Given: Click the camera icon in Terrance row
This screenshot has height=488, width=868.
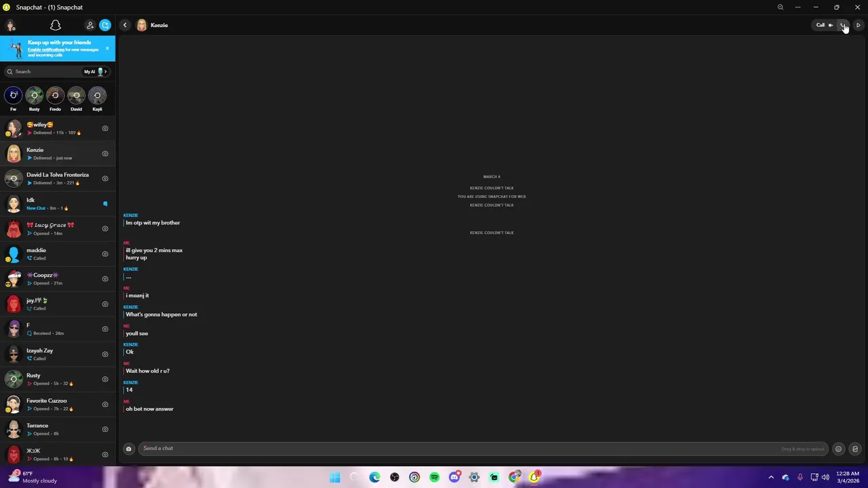Looking at the screenshot, I should click(x=105, y=429).
